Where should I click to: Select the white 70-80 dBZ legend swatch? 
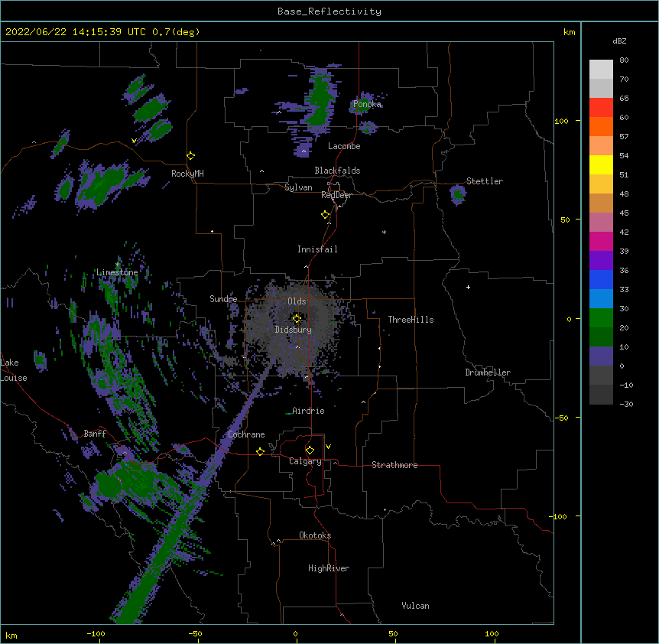pyautogui.click(x=601, y=70)
